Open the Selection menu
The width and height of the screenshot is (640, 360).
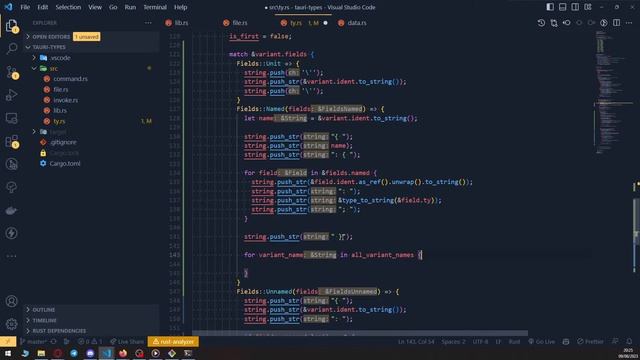coord(68,7)
